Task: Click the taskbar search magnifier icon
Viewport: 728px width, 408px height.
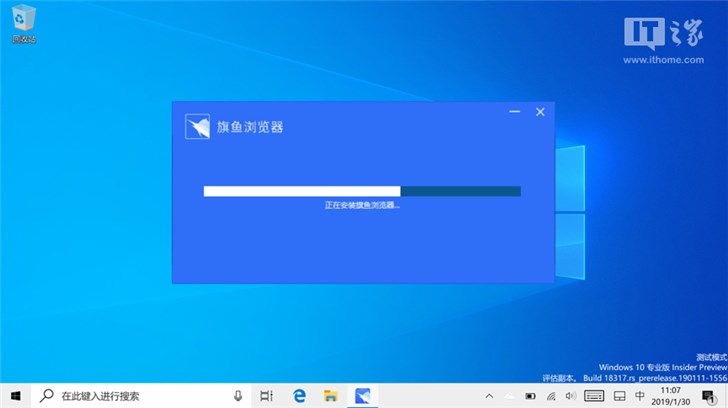Action: 46,396
